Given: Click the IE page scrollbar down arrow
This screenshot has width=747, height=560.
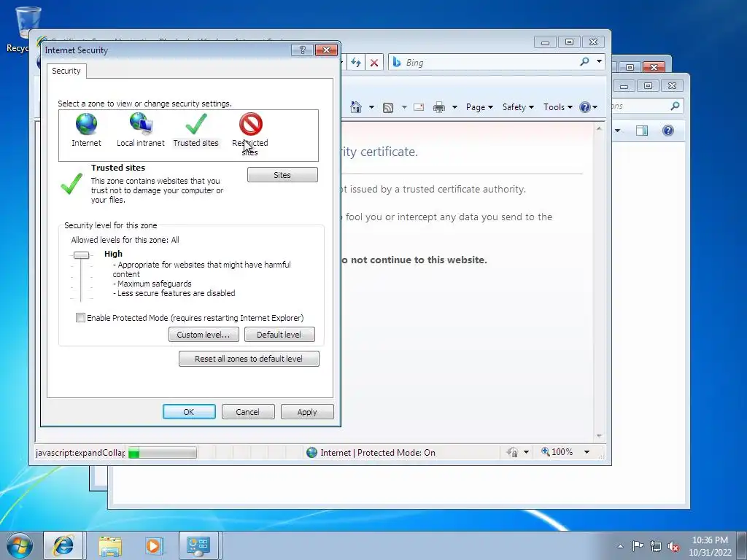Looking at the screenshot, I should click(x=599, y=436).
